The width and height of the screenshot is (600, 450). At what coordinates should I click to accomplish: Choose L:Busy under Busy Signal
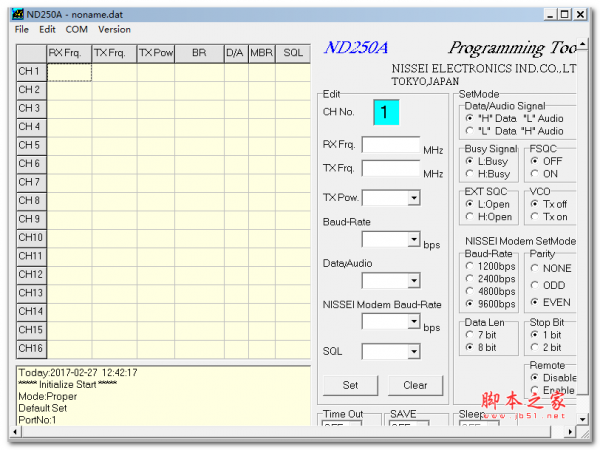point(487,161)
